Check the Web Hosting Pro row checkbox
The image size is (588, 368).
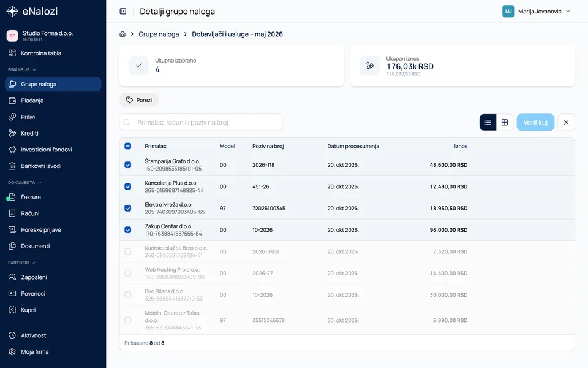pyautogui.click(x=128, y=274)
